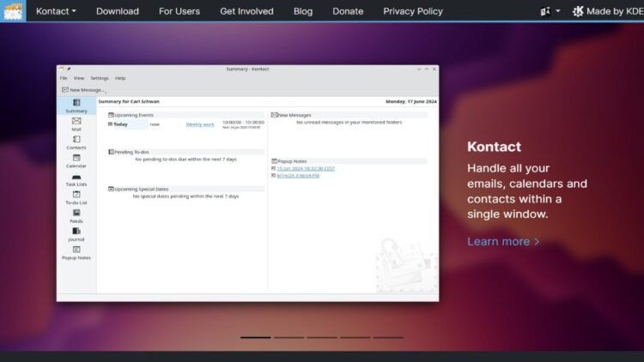The width and height of the screenshot is (644, 362).
Task: Open the View menu in Kontact window
Action: (79, 78)
